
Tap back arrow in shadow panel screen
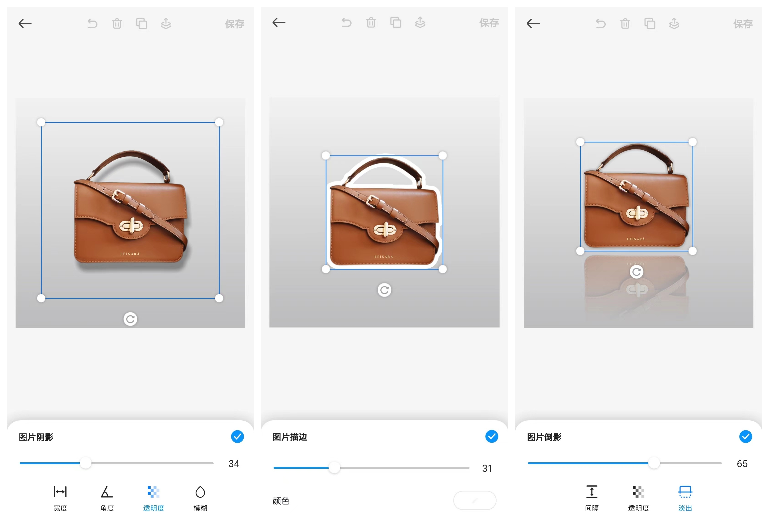pyautogui.click(x=25, y=23)
